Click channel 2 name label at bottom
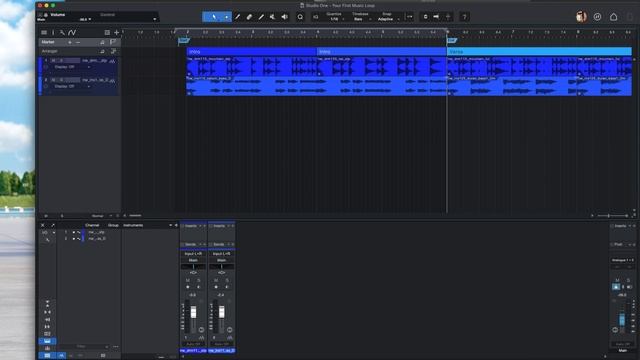Screen dimensions: 640x360 (x=222, y=351)
